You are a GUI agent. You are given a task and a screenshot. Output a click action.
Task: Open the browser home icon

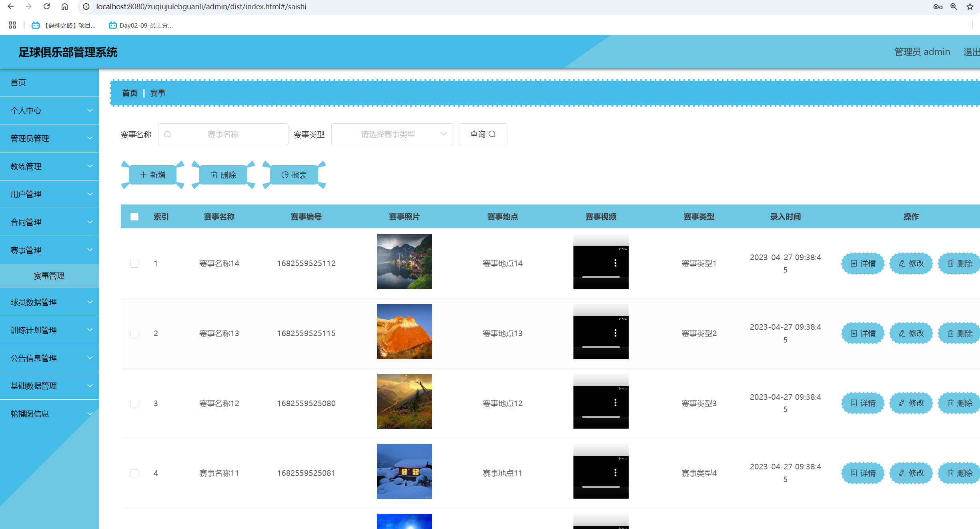pyautogui.click(x=64, y=6)
